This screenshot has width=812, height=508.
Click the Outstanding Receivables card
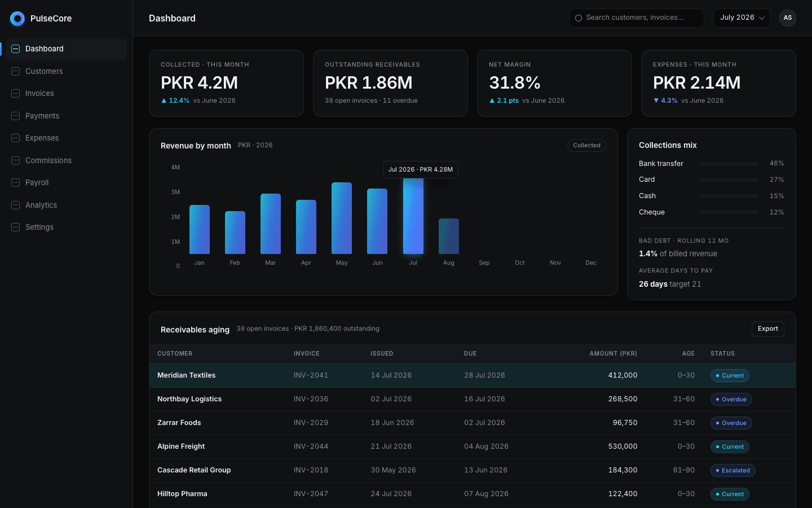390,83
